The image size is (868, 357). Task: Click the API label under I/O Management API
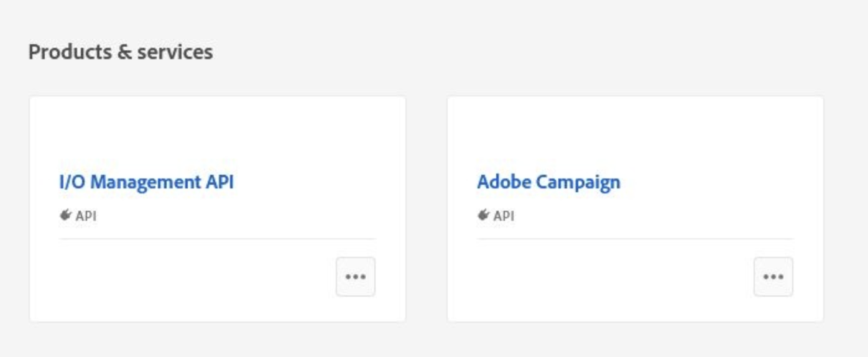[86, 216]
